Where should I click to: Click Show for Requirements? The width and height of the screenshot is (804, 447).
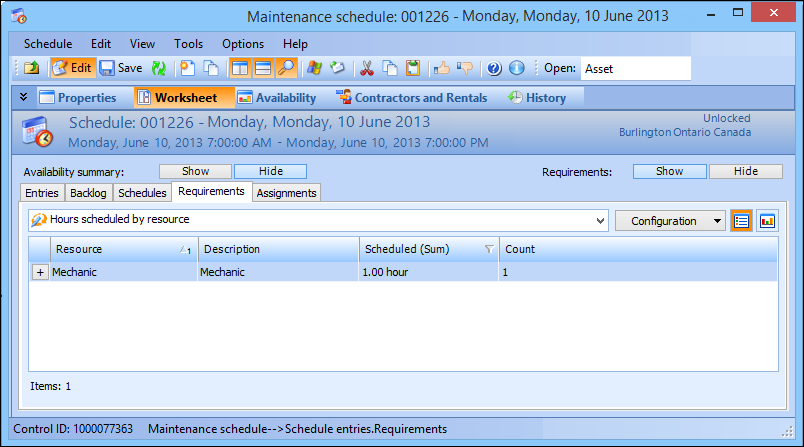[670, 171]
